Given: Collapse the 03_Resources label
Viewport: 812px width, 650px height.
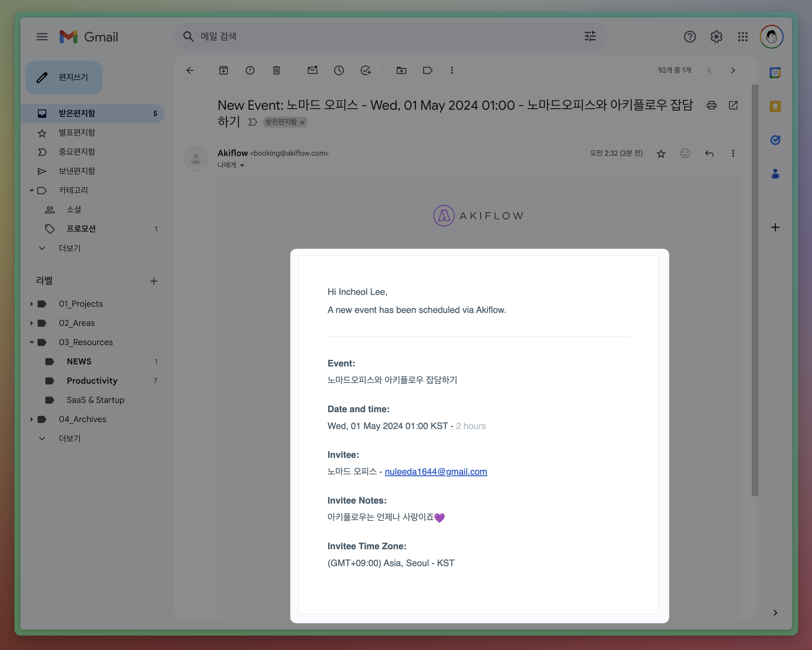Looking at the screenshot, I should click(32, 342).
